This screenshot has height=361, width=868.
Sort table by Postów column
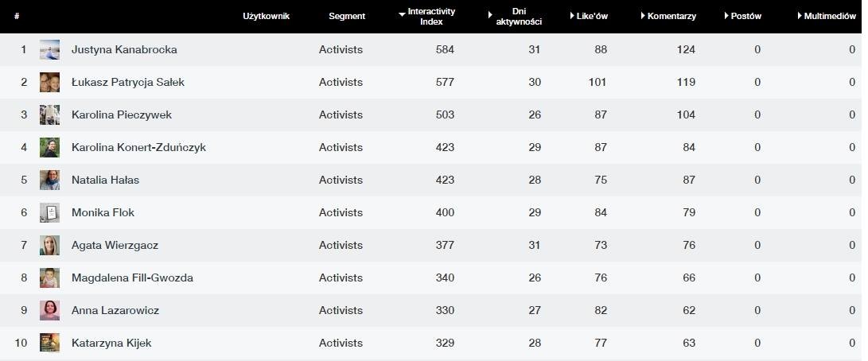click(745, 16)
